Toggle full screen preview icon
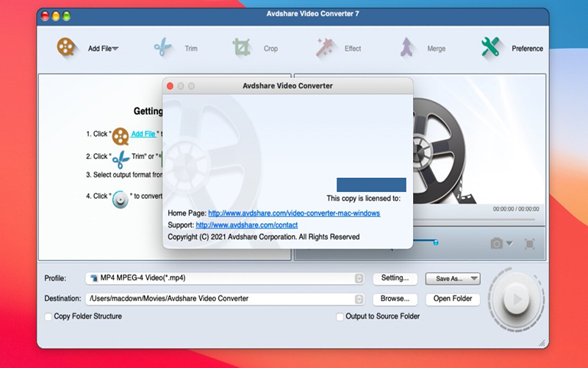 (x=529, y=244)
